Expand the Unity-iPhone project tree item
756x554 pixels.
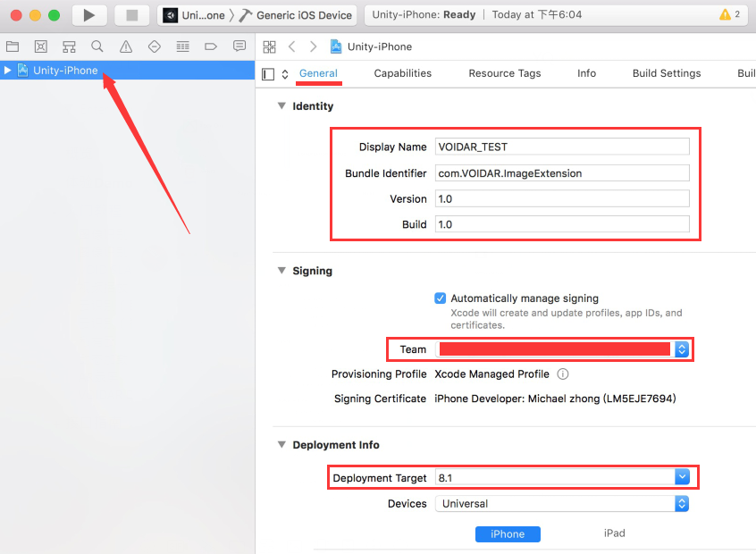[8, 71]
